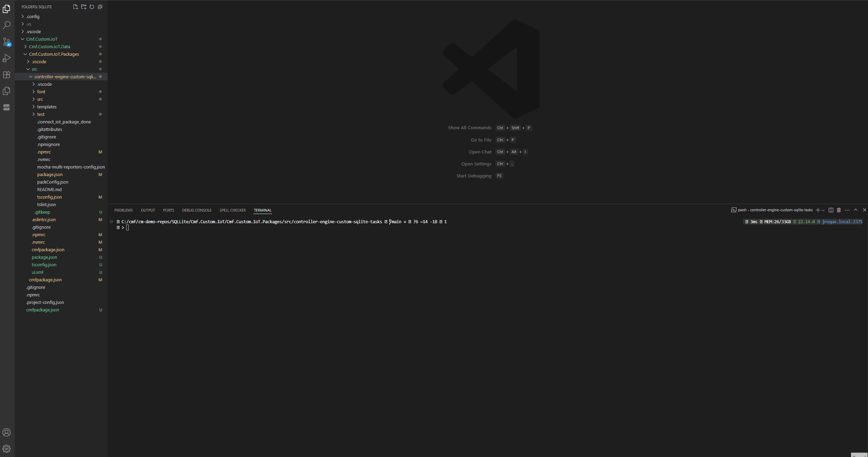Open Source Control view with 40 badge
868x457 pixels.
tap(6, 42)
